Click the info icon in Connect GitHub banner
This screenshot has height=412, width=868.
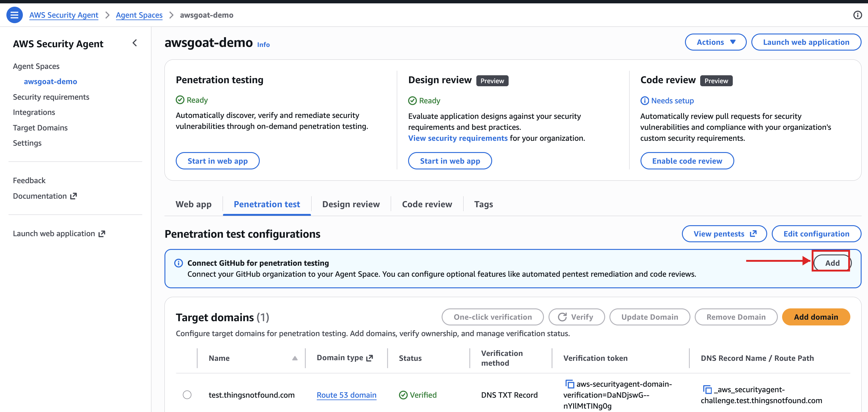pyautogui.click(x=178, y=263)
